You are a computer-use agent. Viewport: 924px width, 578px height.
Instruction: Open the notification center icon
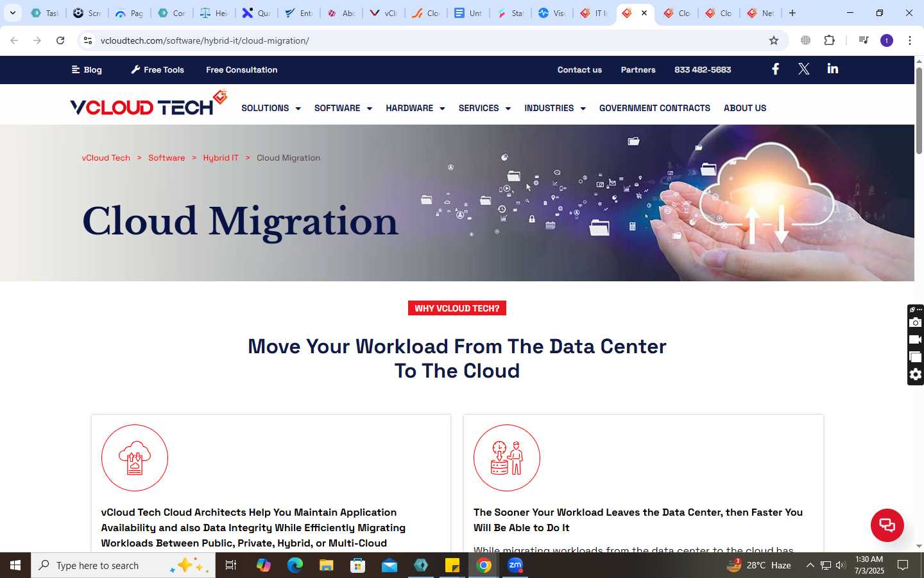(x=903, y=565)
